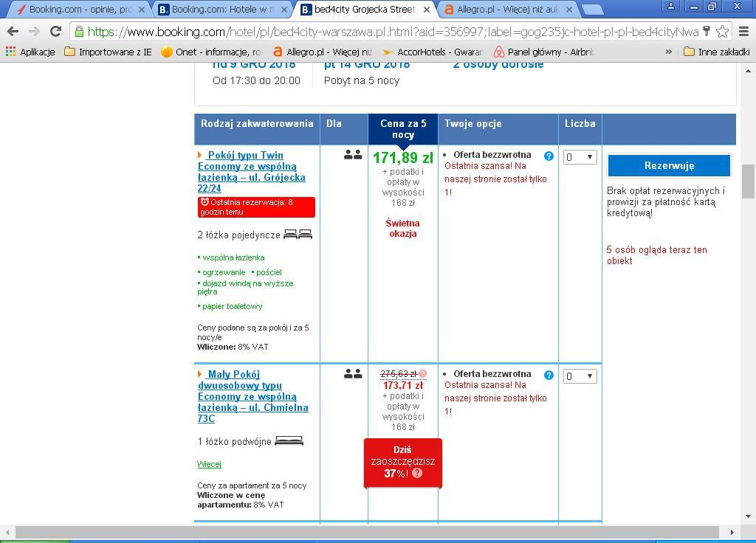The width and height of the screenshot is (756, 543).
Task: Click the Rezerwuję button
Action: pyautogui.click(x=669, y=166)
